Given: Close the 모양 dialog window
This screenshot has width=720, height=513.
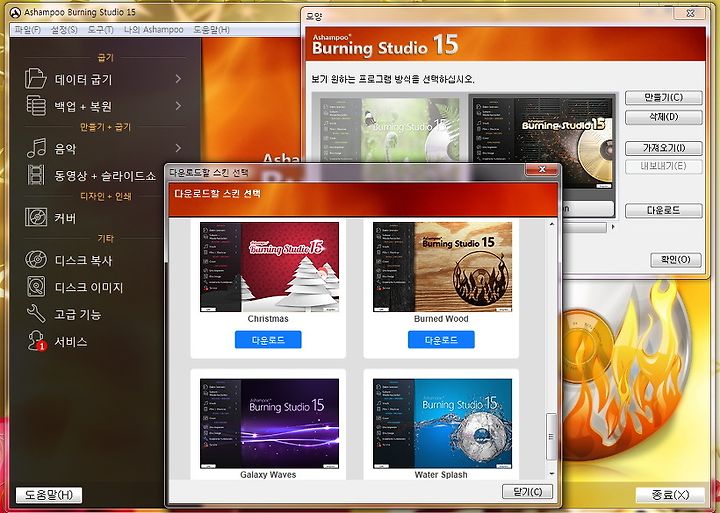Looking at the screenshot, I should click(x=689, y=13).
